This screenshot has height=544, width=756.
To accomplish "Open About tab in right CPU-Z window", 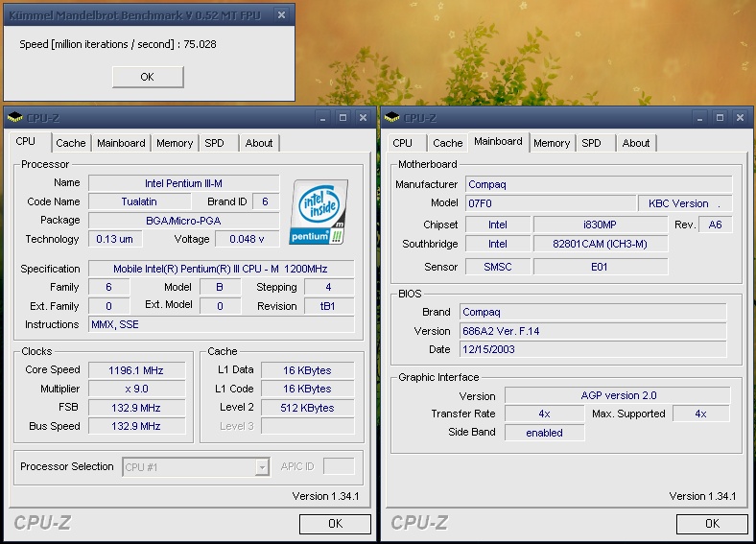I will pos(636,143).
